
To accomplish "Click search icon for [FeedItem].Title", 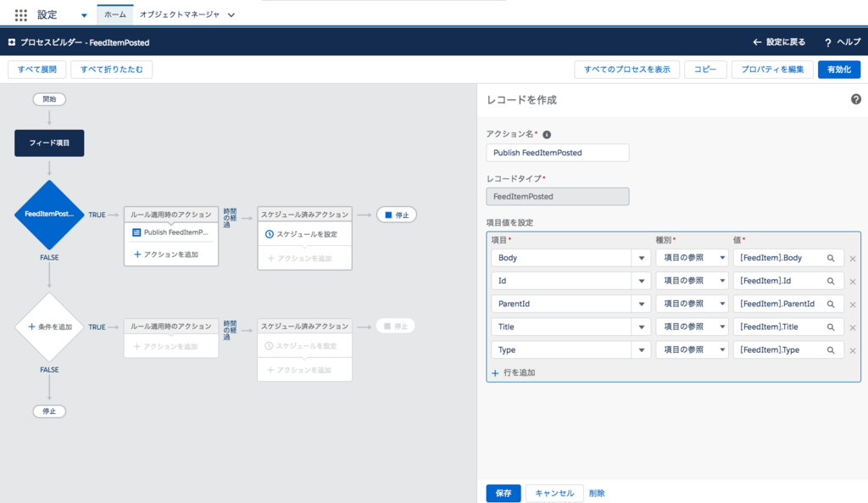I will pyautogui.click(x=831, y=327).
